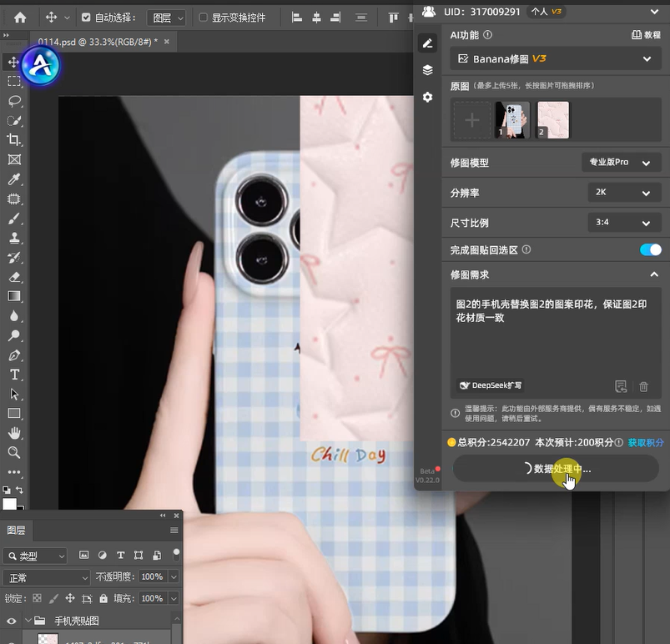Uncheck the 自动选择 checkbox
The image size is (670, 644).
click(x=85, y=18)
